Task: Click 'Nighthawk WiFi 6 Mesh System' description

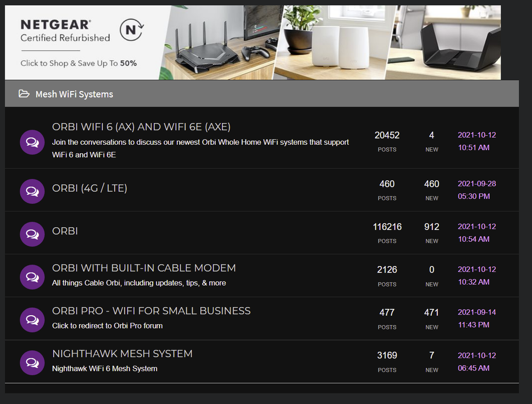Action: (104, 368)
